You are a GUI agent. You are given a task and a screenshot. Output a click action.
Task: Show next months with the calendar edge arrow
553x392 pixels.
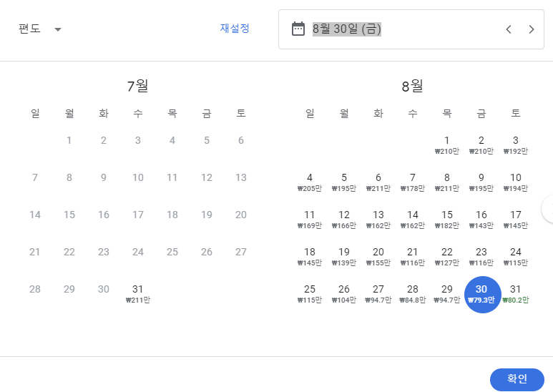pyautogui.click(x=548, y=210)
